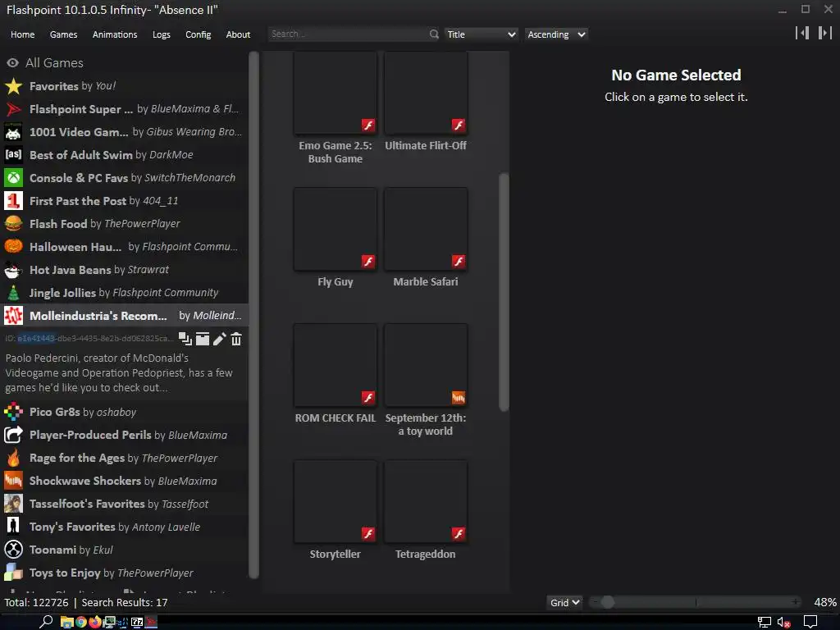This screenshot has height=630, width=840.
Task: Open the Ascending sort order dropdown
Action: [556, 34]
